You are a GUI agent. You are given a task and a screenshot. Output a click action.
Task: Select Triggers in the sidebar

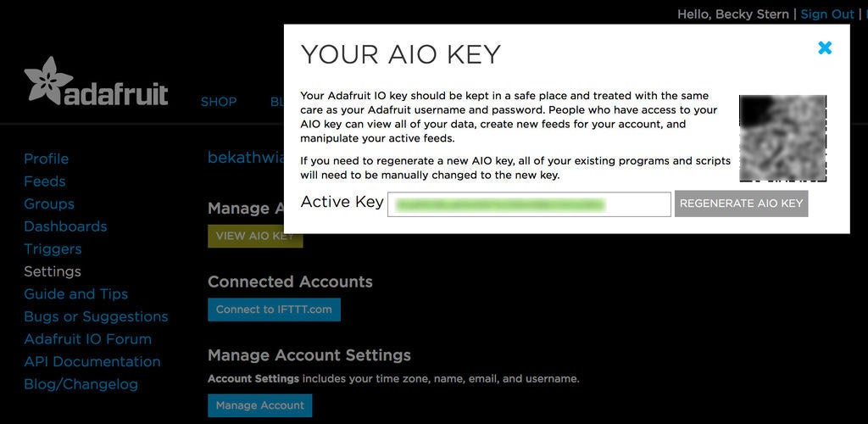(53, 249)
